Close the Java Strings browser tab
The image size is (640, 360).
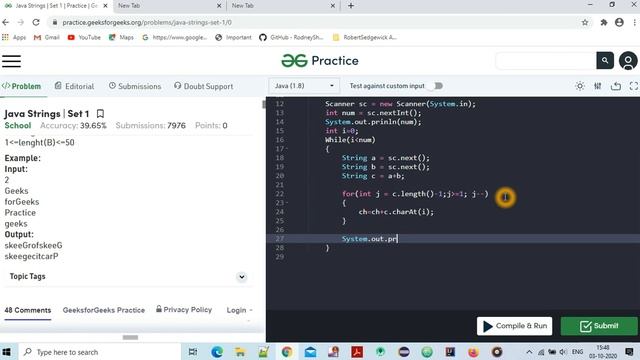pos(106,6)
